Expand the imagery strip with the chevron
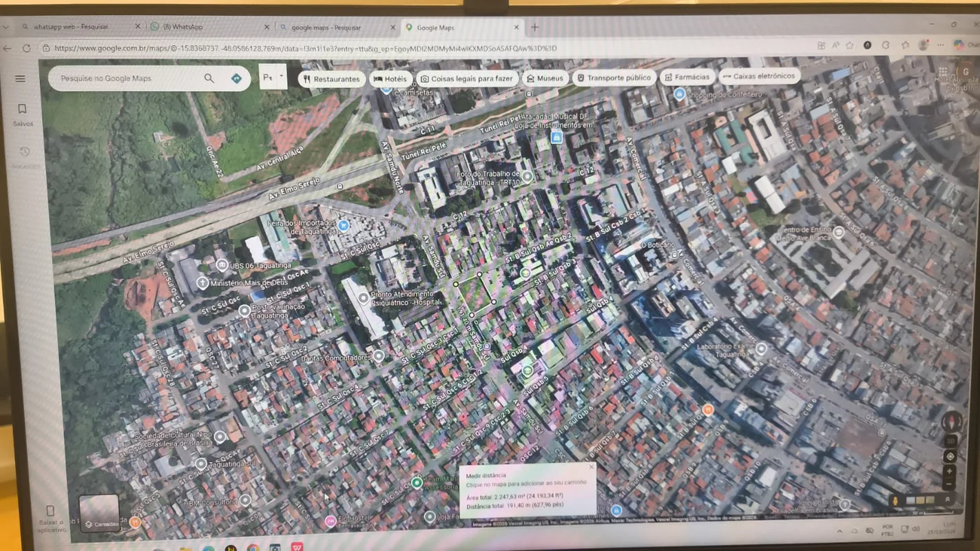This screenshot has width=980, height=551. (x=948, y=500)
